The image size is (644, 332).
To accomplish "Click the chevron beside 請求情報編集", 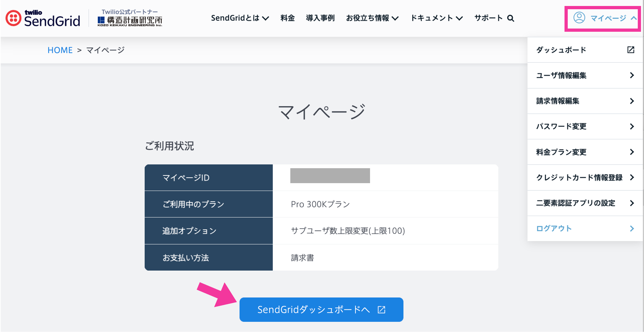I will click(632, 101).
